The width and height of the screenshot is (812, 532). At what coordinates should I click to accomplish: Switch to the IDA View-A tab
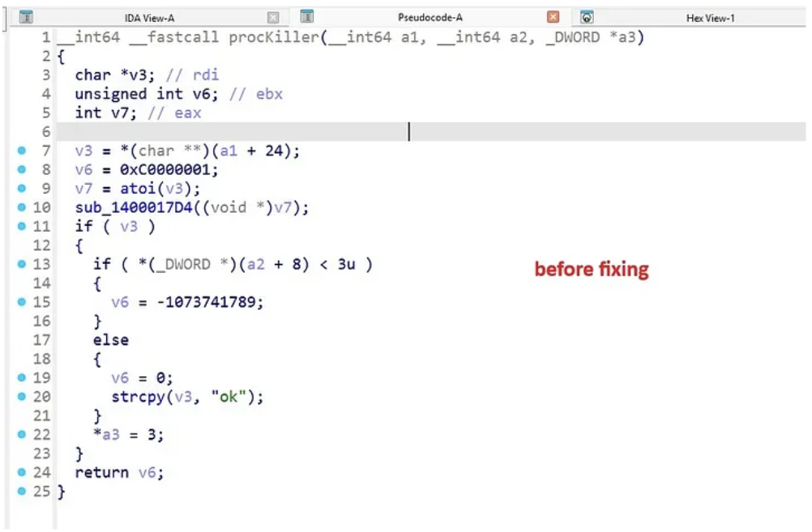(x=149, y=18)
